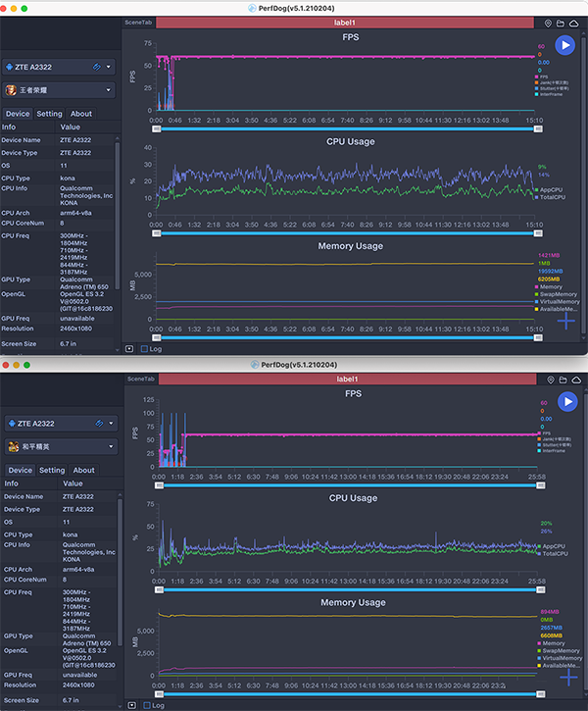Click the blue plus icon in the top window's Memory Usage chart
The image size is (588, 711).
(x=566, y=320)
